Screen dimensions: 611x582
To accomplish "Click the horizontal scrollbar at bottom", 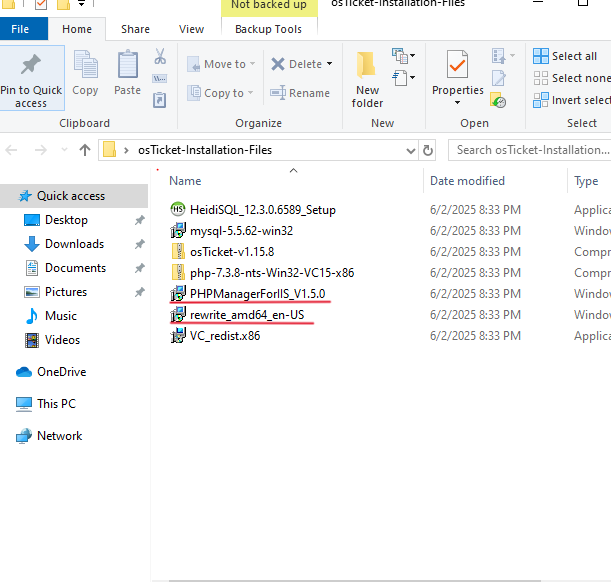I will (x=354, y=580).
